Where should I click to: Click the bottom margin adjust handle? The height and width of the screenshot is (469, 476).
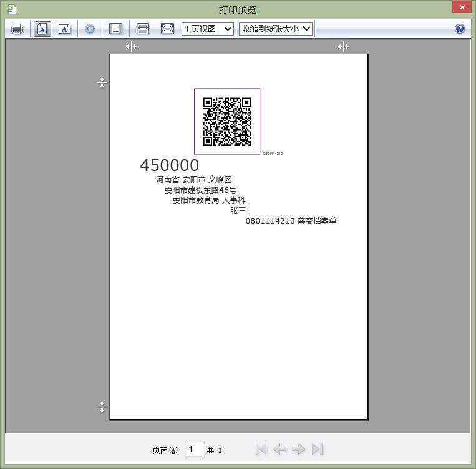(x=102, y=407)
